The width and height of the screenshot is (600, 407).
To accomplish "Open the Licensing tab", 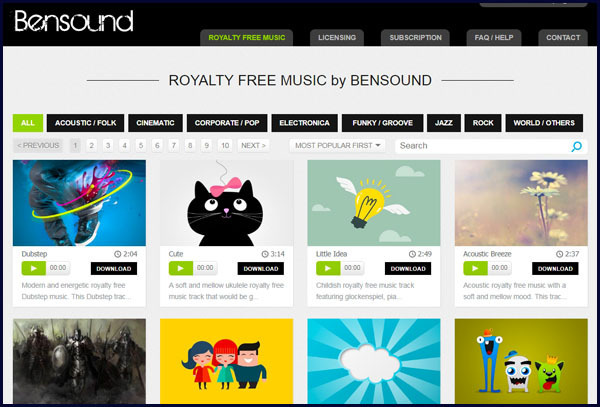I will 337,37.
